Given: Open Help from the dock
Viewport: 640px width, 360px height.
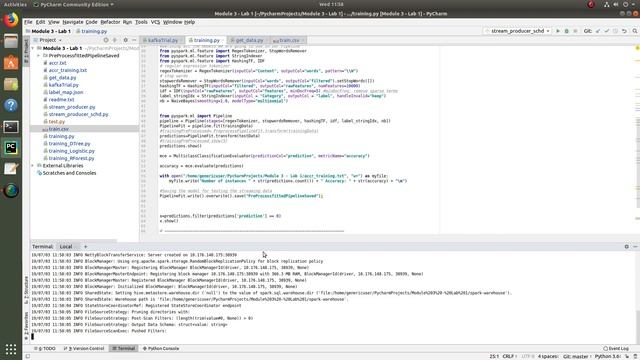Looking at the screenshot, I should (11, 105).
